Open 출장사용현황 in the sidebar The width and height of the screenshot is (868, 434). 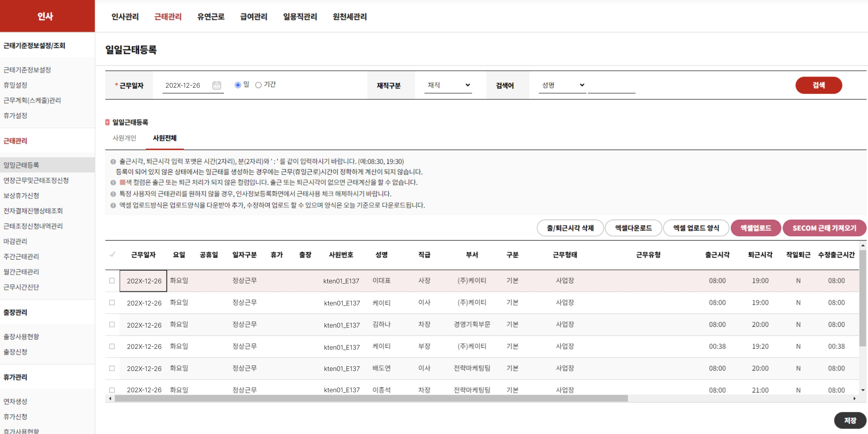21,336
